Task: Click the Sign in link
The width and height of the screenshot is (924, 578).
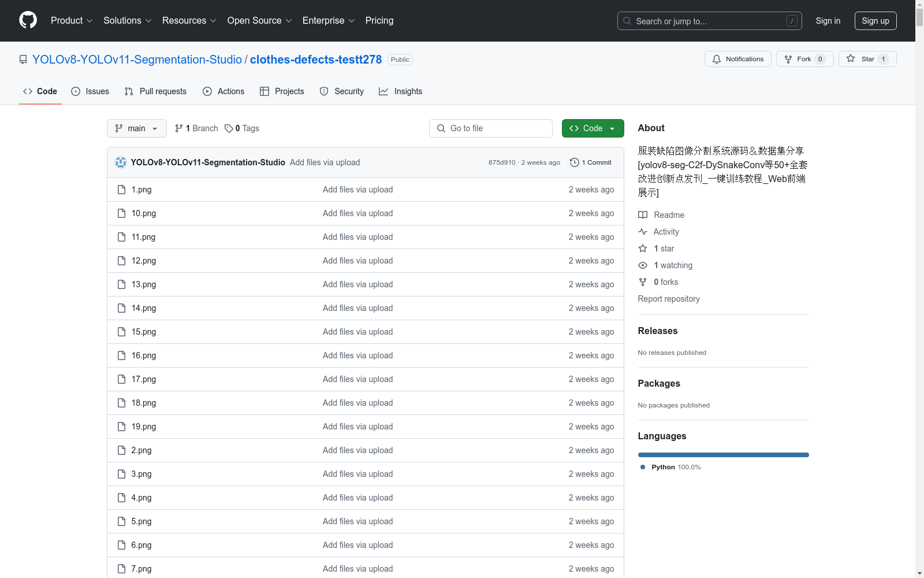Action: coord(828,21)
